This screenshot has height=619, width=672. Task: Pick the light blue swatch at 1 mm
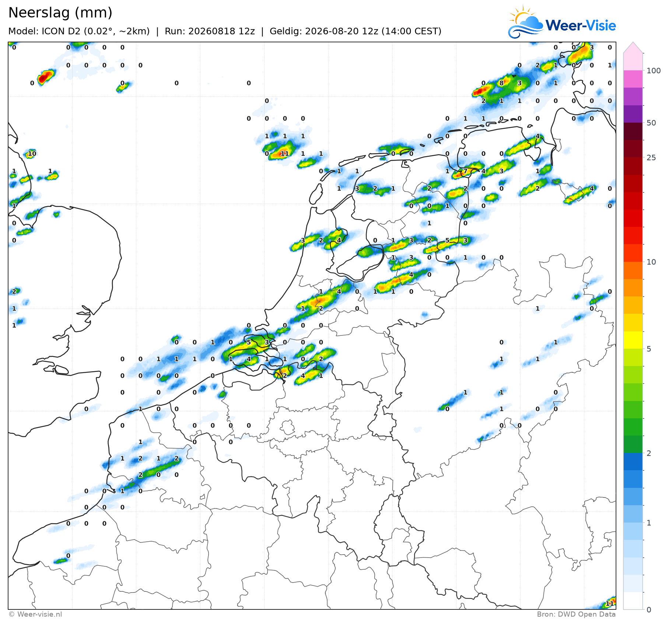coord(633,531)
